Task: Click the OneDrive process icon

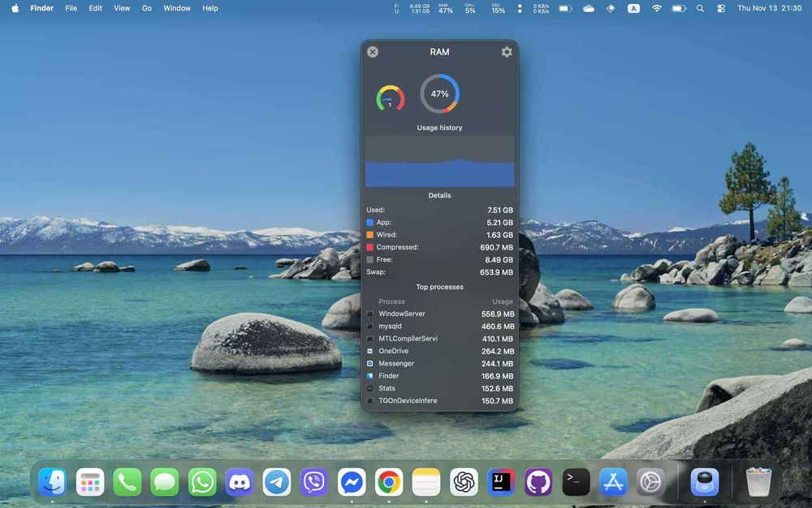Action: point(369,351)
